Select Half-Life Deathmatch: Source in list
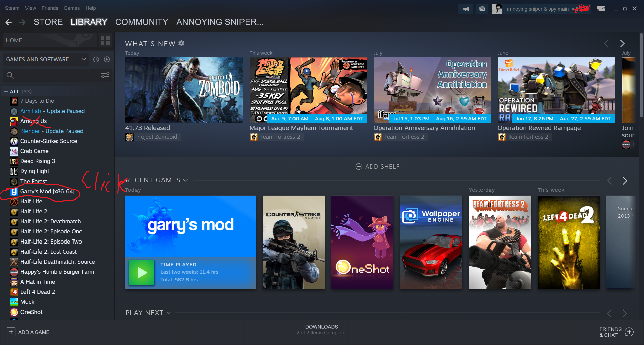This screenshot has height=345, width=644. [x=57, y=262]
